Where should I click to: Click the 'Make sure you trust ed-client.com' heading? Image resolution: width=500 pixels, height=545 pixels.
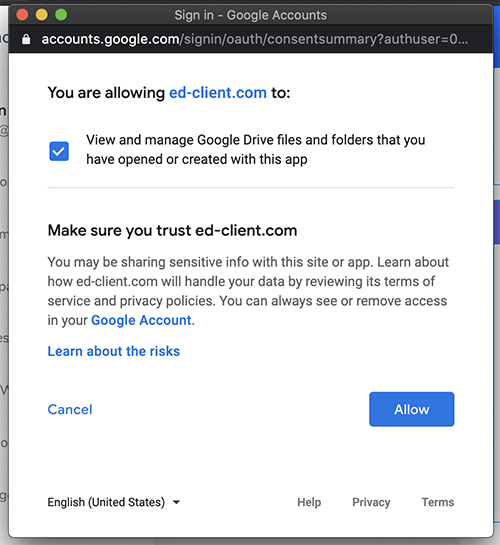click(x=172, y=230)
